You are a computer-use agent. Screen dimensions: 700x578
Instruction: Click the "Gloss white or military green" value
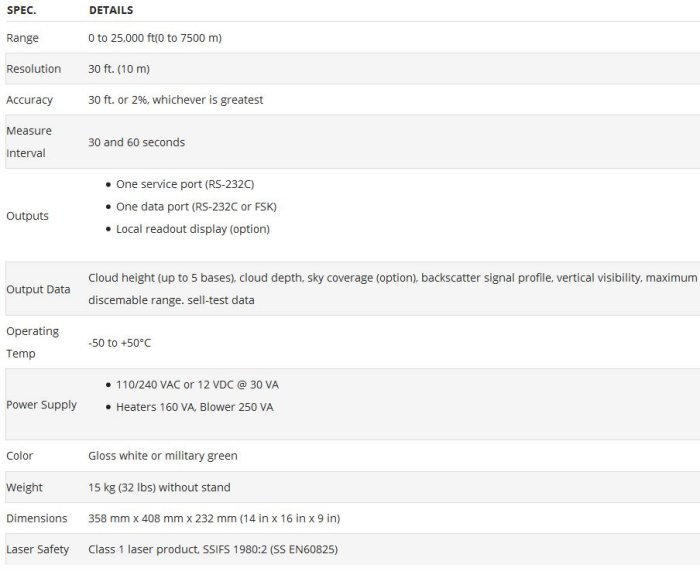click(163, 456)
